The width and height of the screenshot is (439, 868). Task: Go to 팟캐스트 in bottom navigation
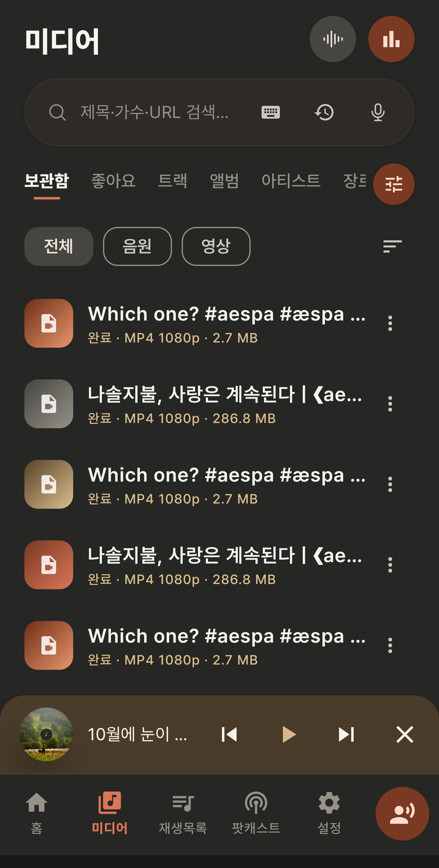(x=256, y=813)
